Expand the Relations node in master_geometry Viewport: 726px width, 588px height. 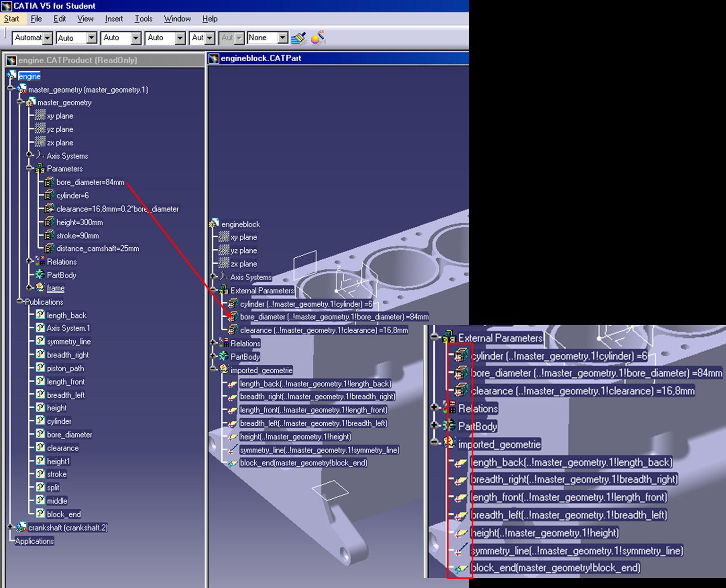click(x=30, y=261)
